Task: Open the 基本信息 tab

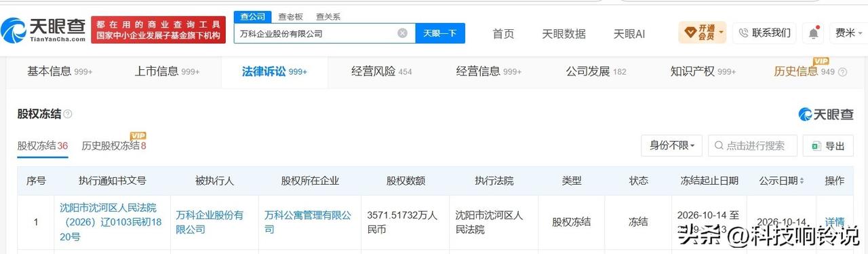Action: 60,71
